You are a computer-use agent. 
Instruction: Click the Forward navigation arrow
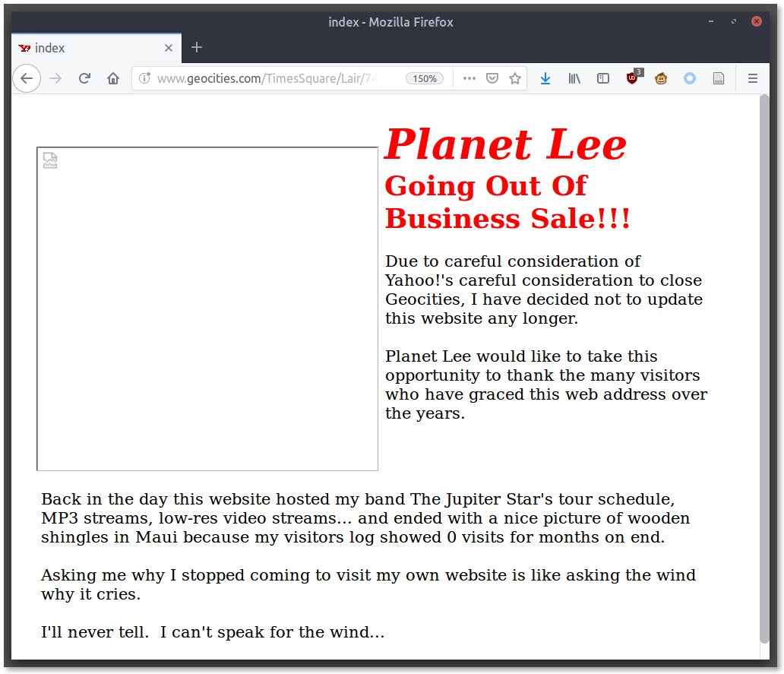click(55, 78)
